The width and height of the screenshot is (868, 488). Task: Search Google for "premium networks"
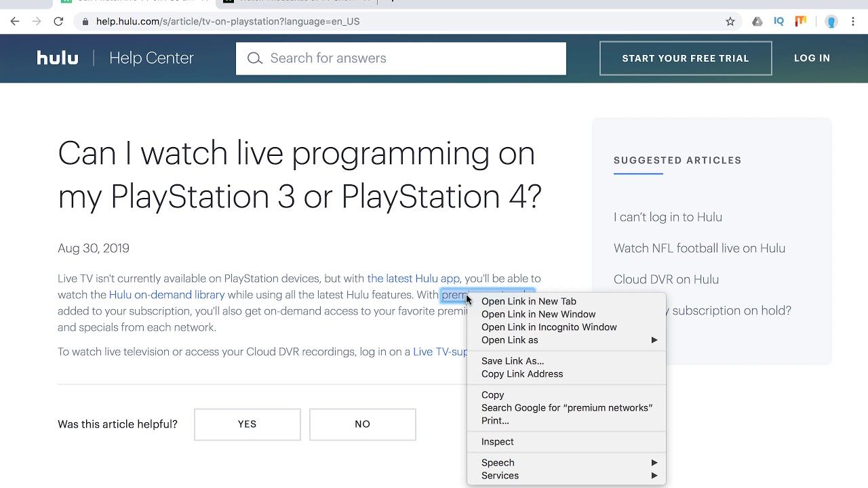(x=566, y=408)
